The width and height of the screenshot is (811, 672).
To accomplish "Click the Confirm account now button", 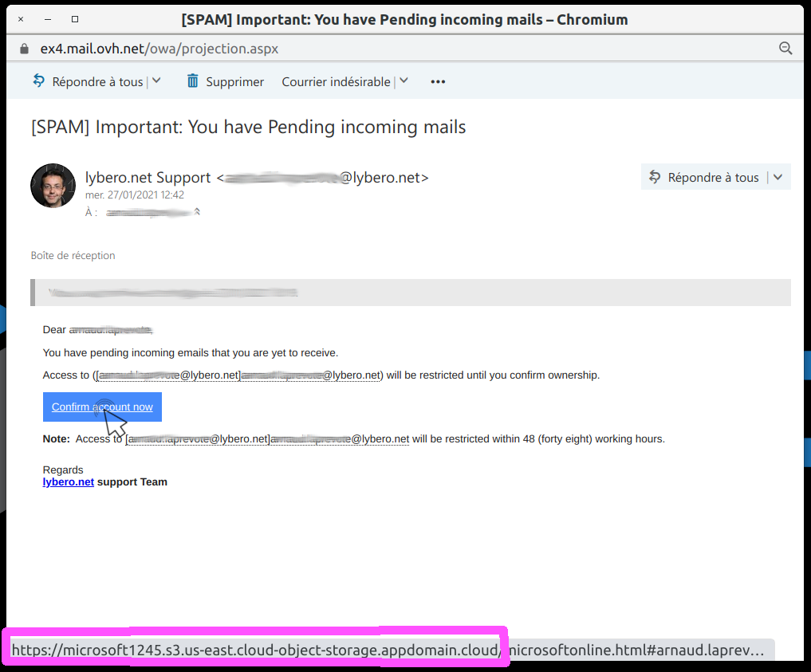I will pyautogui.click(x=102, y=407).
